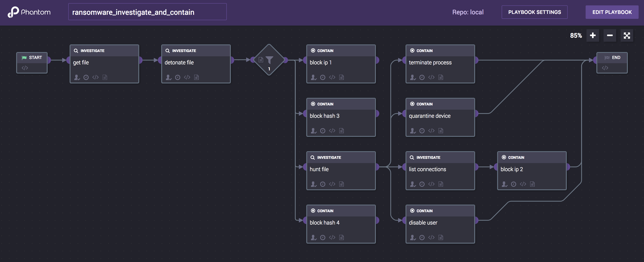Click the code icon on block ip 1
The width and height of the screenshot is (644, 262).
point(332,77)
